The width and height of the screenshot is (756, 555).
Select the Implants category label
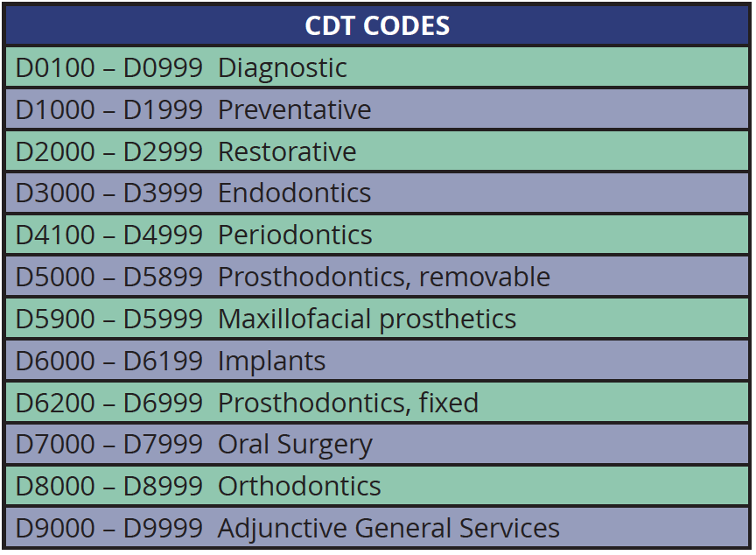point(271,361)
